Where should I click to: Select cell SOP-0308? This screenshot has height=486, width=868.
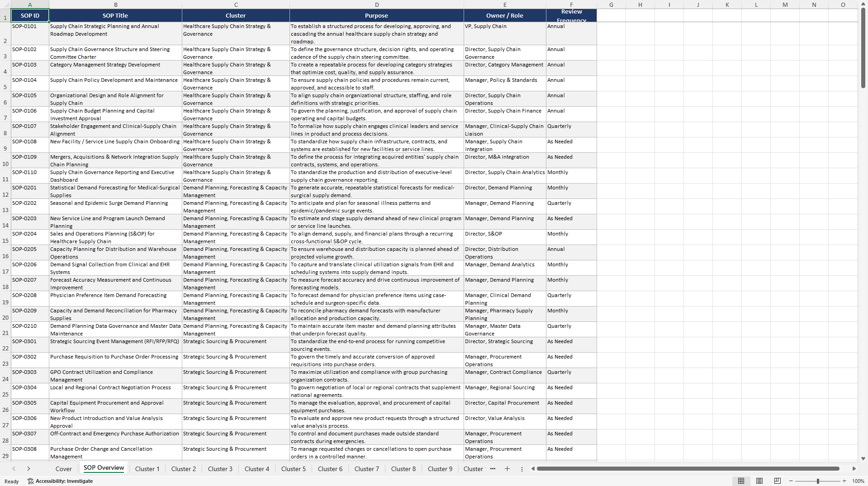30,452
